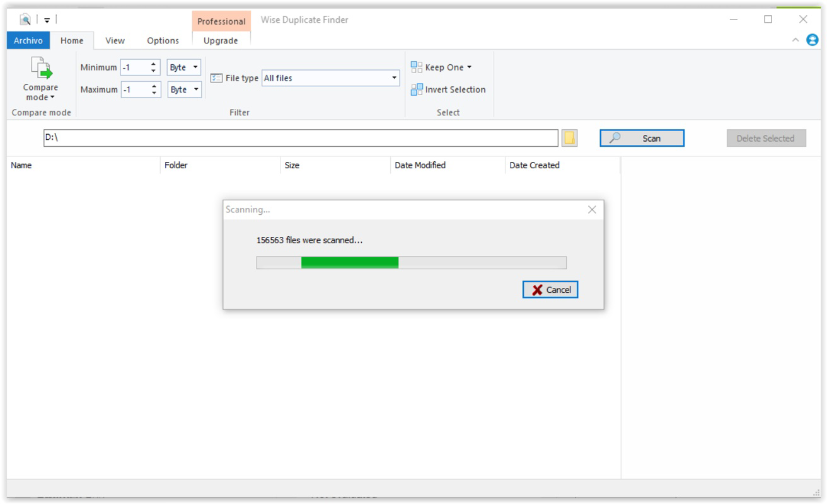Image resolution: width=827 pixels, height=504 pixels.
Task: Click the magnifier Scan button
Action: (x=642, y=139)
